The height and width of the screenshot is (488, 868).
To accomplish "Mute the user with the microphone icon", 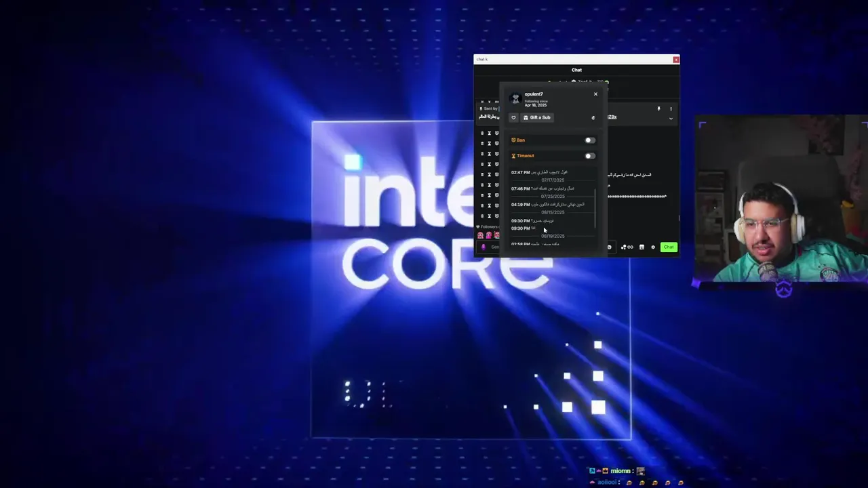I will (593, 117).
